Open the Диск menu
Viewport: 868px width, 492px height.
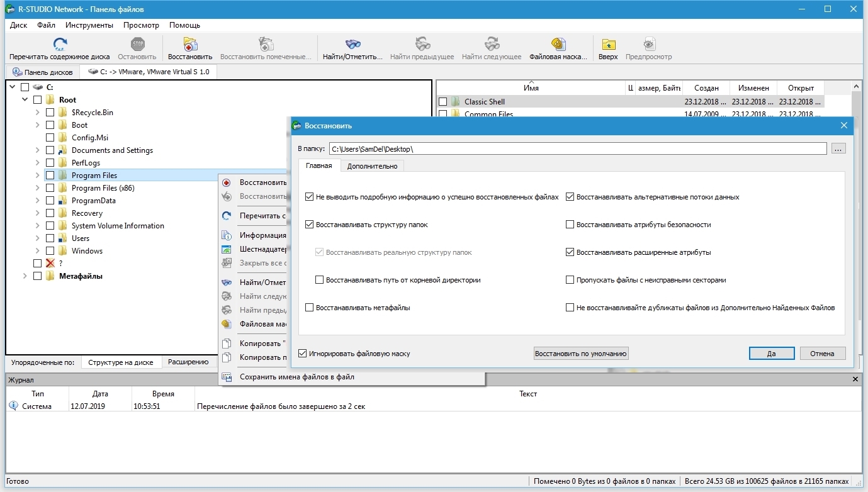point(19,25)
